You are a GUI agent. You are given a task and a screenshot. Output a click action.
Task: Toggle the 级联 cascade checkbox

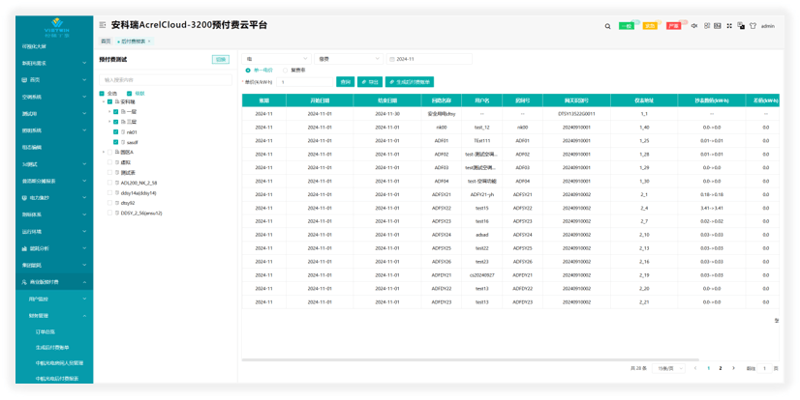[129, 93]
